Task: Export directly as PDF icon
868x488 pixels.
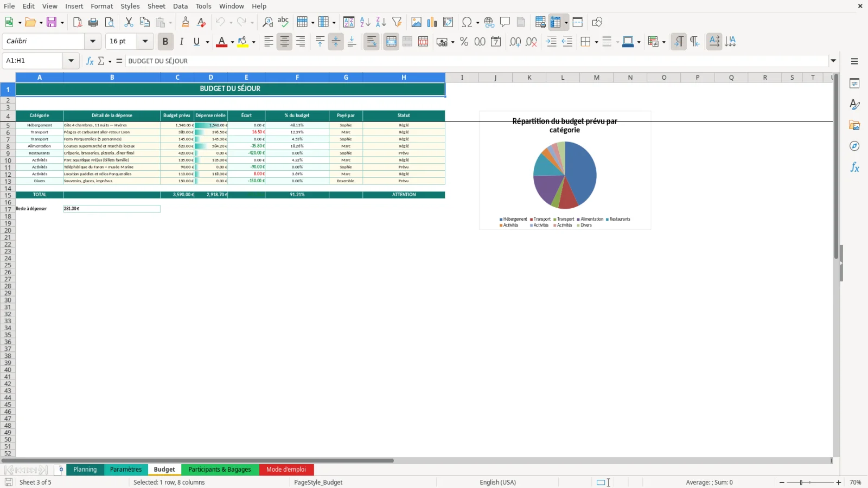Action: [x=78, y=22]
